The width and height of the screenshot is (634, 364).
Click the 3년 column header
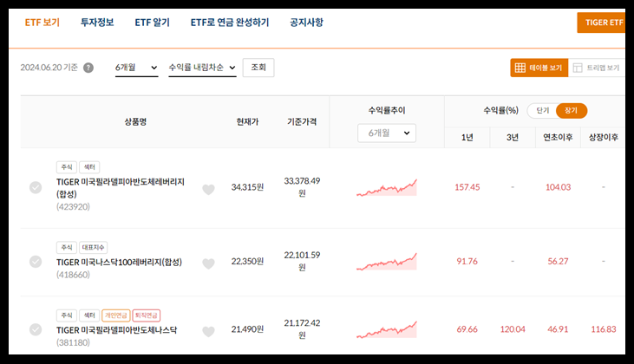(x=513, y=138)
